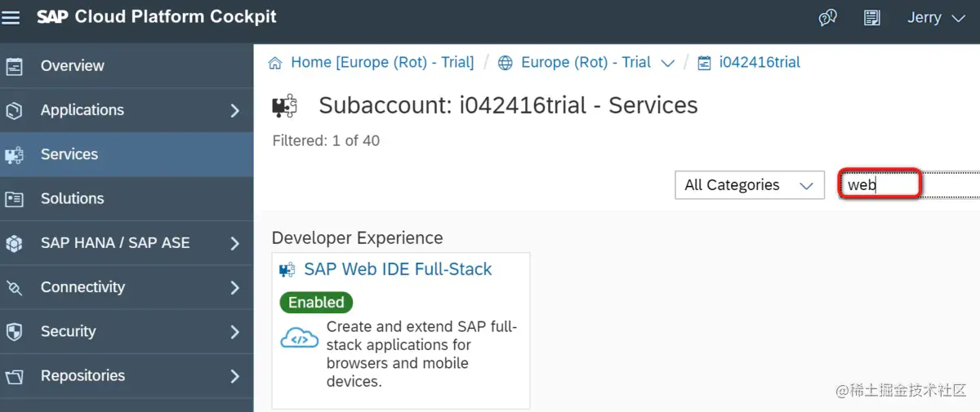Click the Applications cube icon

pyautogui.click(x=14, y=110)
